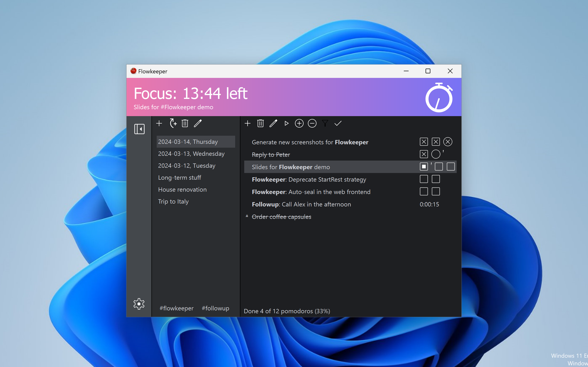Click the Focus: 13:44 left timer text
The width and height of the screenshot is (588, 367).
[x=190, y=93]
